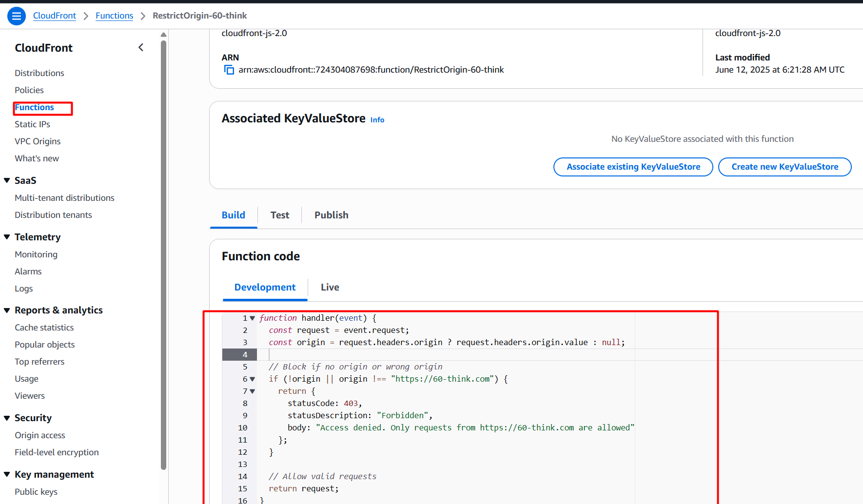
Task: Open the Publish tab
Action: [x=331, y=215]
